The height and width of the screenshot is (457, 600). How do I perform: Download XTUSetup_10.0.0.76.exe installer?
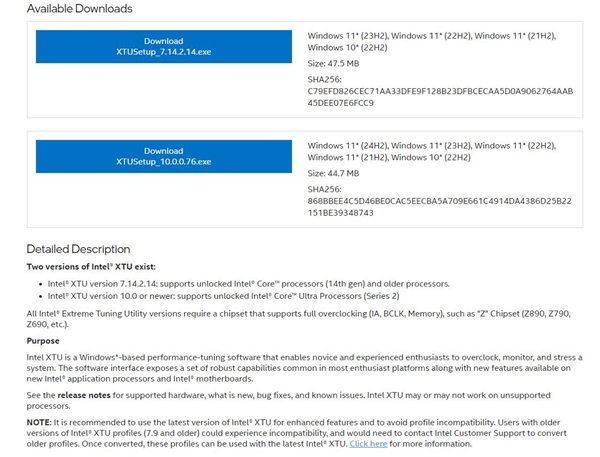point(164,156)
